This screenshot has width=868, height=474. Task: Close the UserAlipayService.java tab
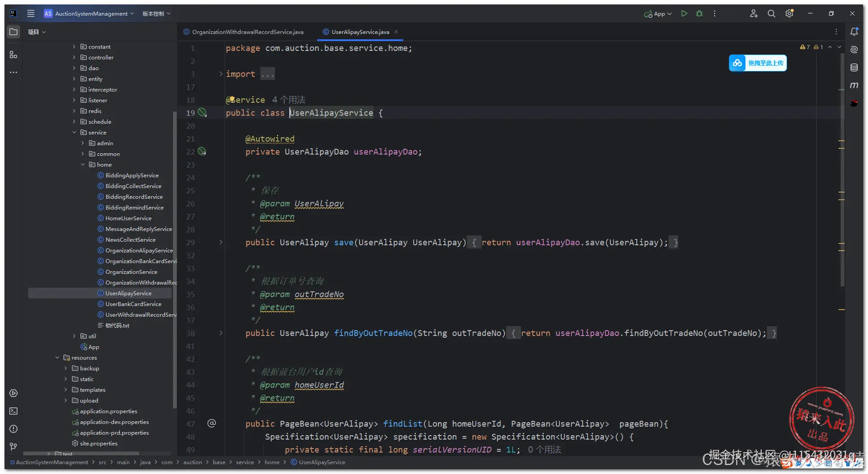[396, 32]
